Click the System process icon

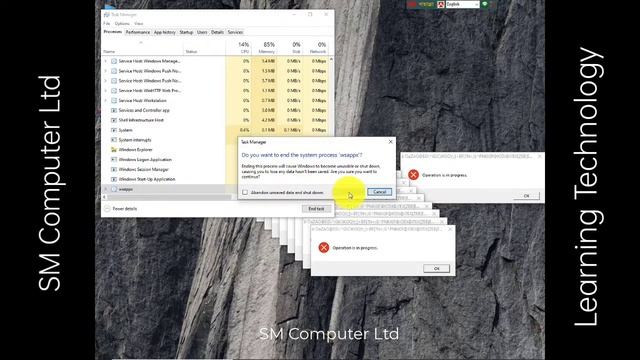(x=114, y=130)
